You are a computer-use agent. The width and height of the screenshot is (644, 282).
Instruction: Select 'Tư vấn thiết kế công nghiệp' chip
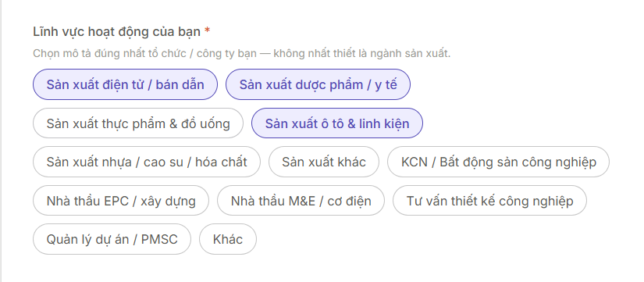pyautogui.click(x=489, y=201)
